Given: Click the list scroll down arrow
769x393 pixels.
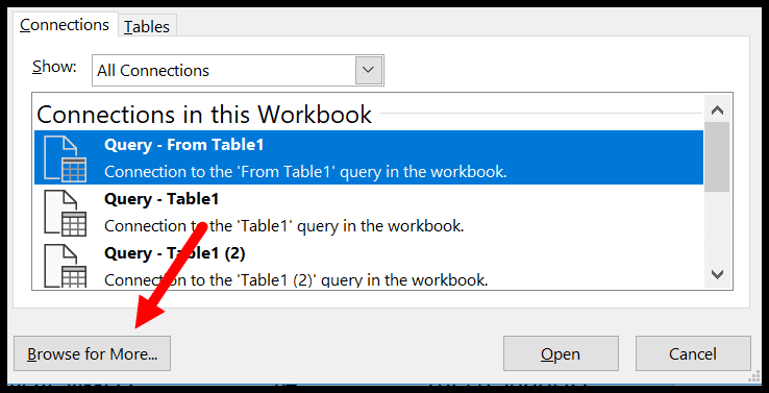Looking at the screenshot, I should (x=717, y=274).
